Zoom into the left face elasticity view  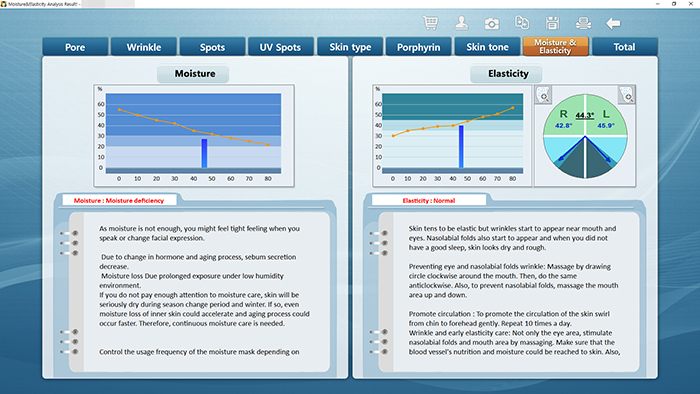pyautogui.click(x=626, y=95)
